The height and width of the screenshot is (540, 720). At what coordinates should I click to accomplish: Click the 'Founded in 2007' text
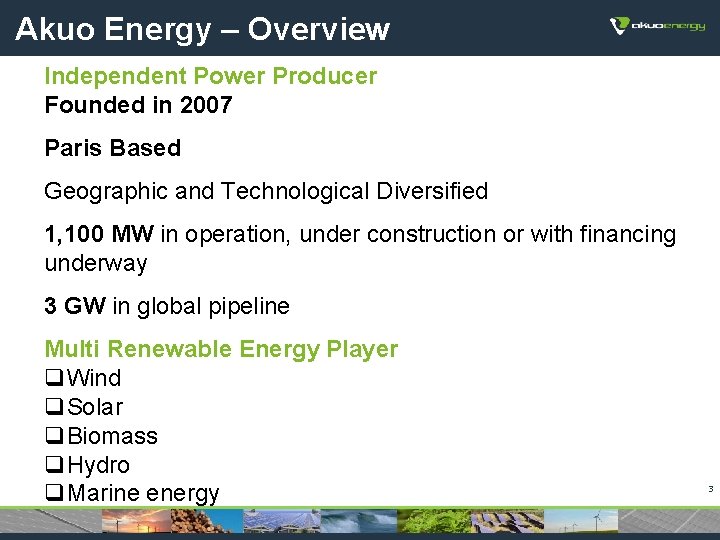[138, 105]
